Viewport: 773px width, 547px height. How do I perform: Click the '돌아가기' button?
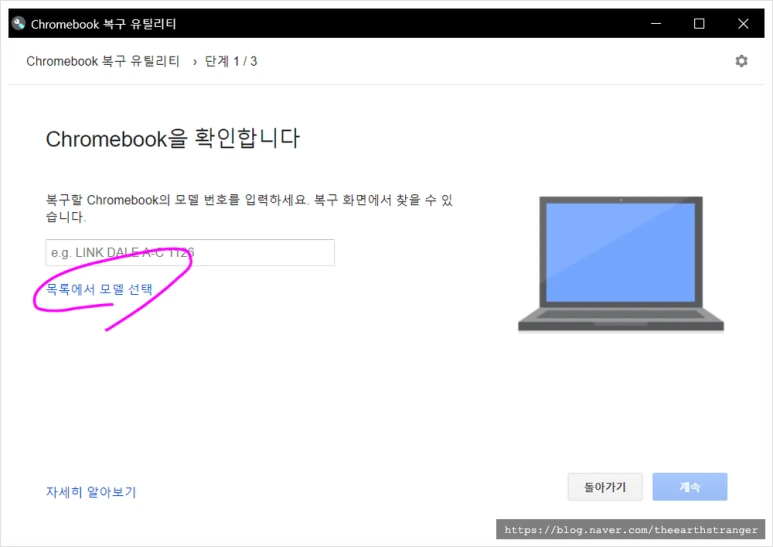point(605,487)
